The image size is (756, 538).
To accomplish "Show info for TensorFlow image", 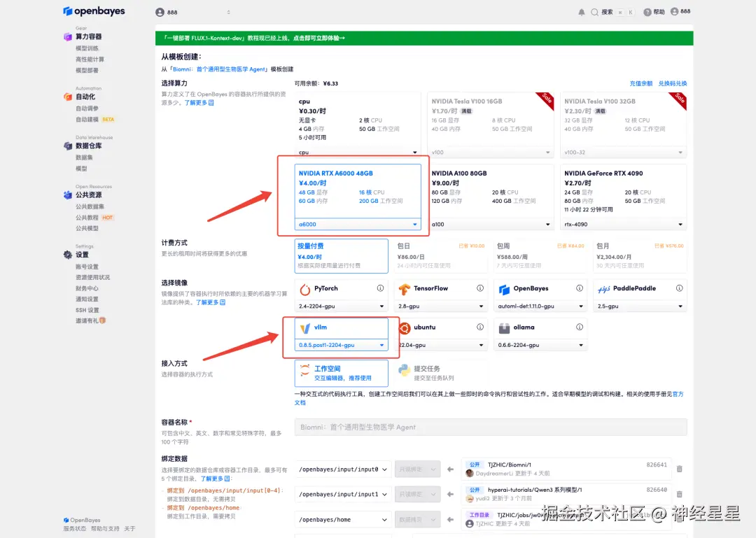I will (x=480, y=288).
